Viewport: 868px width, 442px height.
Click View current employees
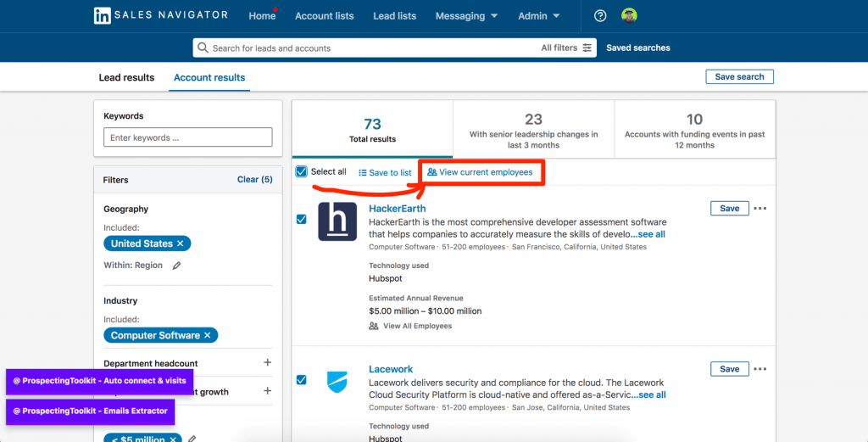point(480,172)
